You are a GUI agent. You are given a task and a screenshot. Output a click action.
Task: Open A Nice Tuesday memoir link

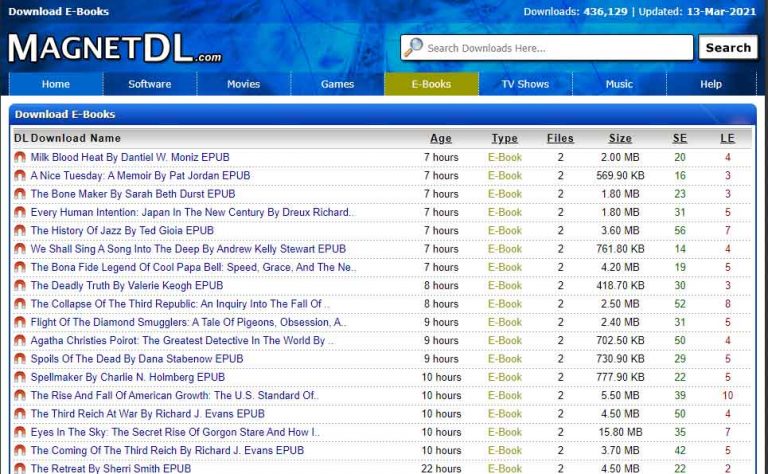pyautogui.click(x=140, y=176)
